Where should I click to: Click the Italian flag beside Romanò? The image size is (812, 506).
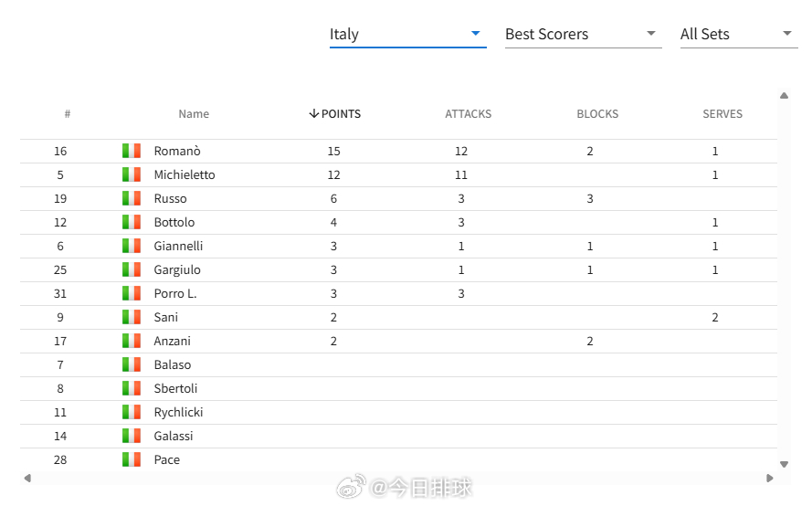coord(132,151)
